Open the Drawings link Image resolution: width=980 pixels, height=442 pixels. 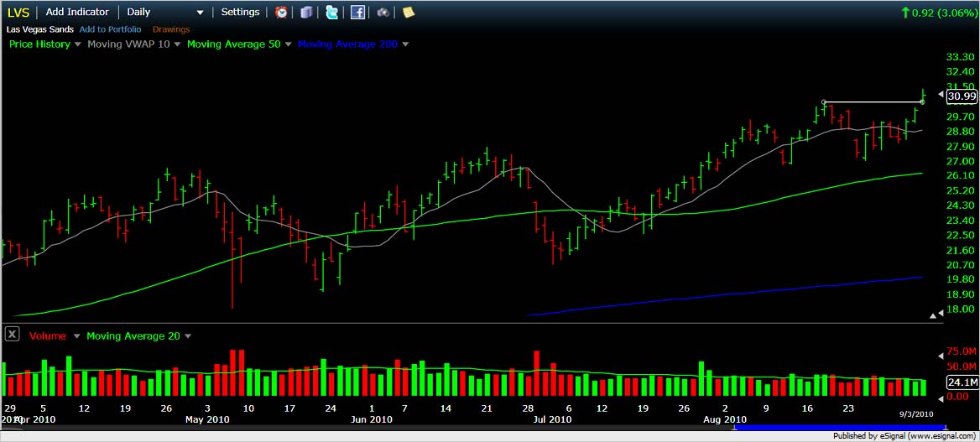pyautogui.click(x=171, y=29)
